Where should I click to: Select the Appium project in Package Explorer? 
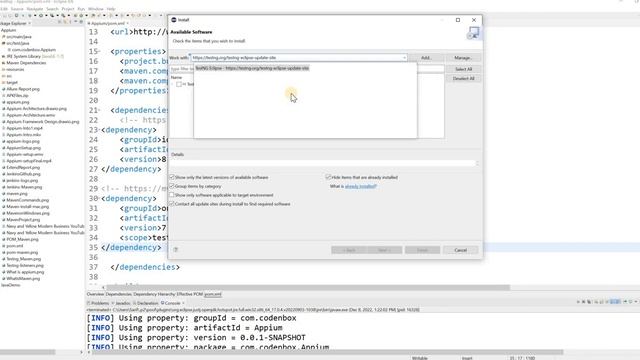tap(8, 30)
